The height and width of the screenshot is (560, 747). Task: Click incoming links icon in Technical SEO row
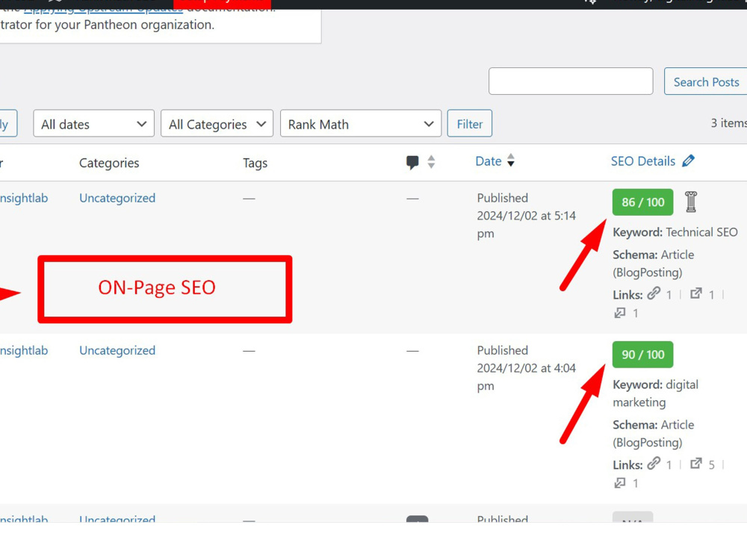[x=620, y=313]
